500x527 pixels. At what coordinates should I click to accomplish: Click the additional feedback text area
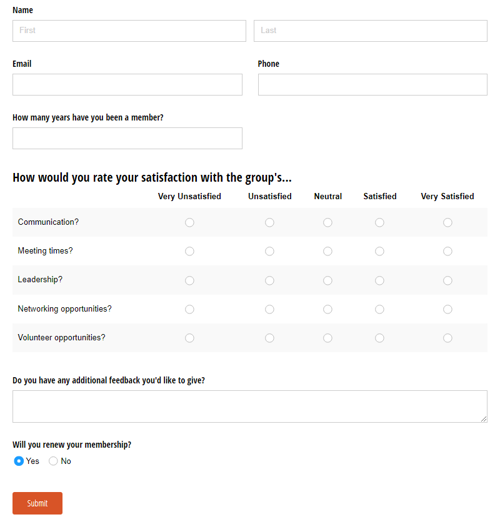250,406
